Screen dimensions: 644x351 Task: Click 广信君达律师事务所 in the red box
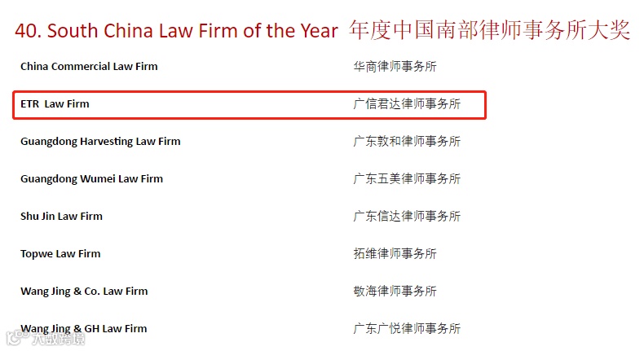[407, 104]
